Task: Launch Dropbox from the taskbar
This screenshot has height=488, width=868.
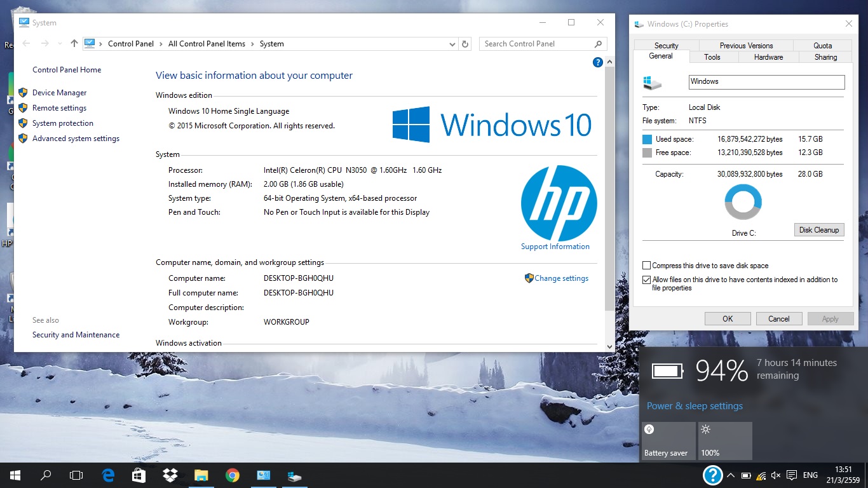Action: point(170,475)
